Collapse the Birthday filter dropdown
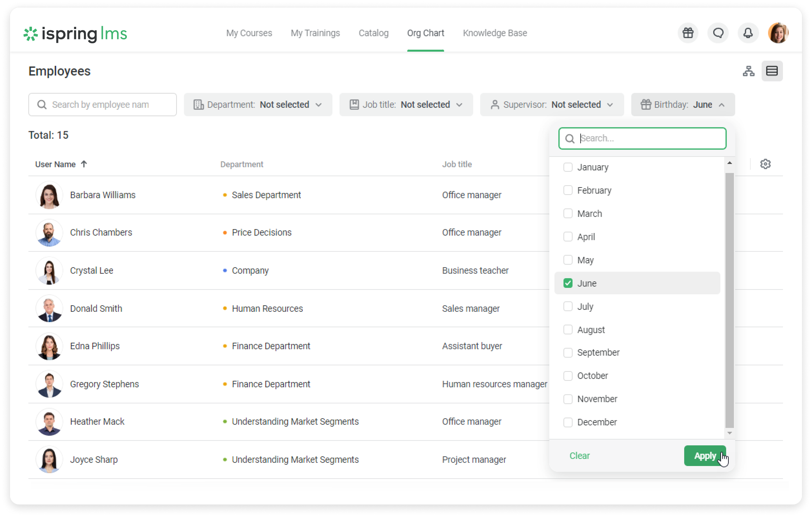812x517 pixels. [x=683, y=105]
